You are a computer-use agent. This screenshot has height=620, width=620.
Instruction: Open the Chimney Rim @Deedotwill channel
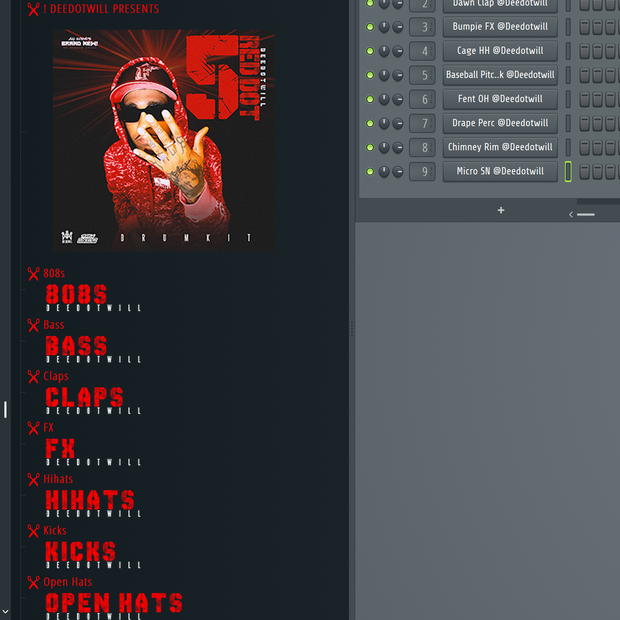[500, 147]
